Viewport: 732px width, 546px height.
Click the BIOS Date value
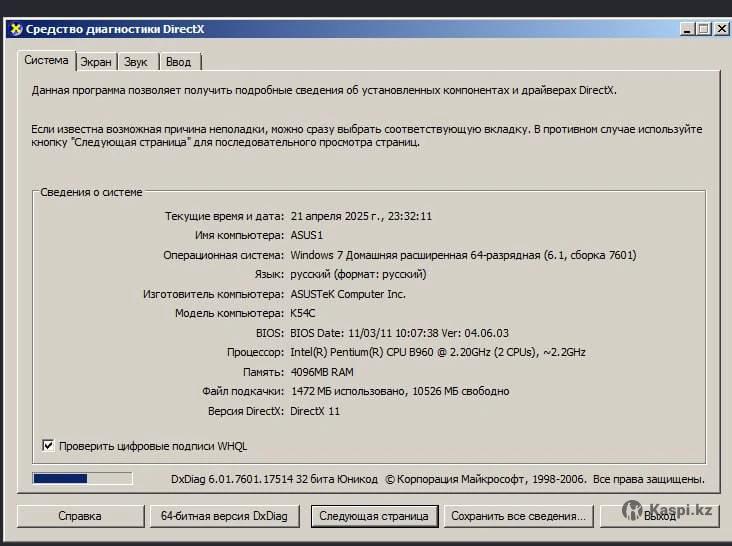click(399, 333)
